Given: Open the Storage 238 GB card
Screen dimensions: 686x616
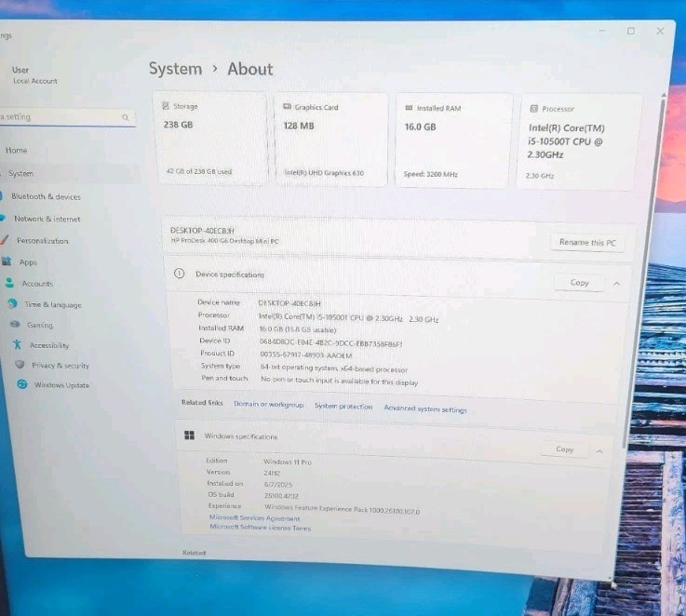Looking at the screenshot, I should click(211, 139).
